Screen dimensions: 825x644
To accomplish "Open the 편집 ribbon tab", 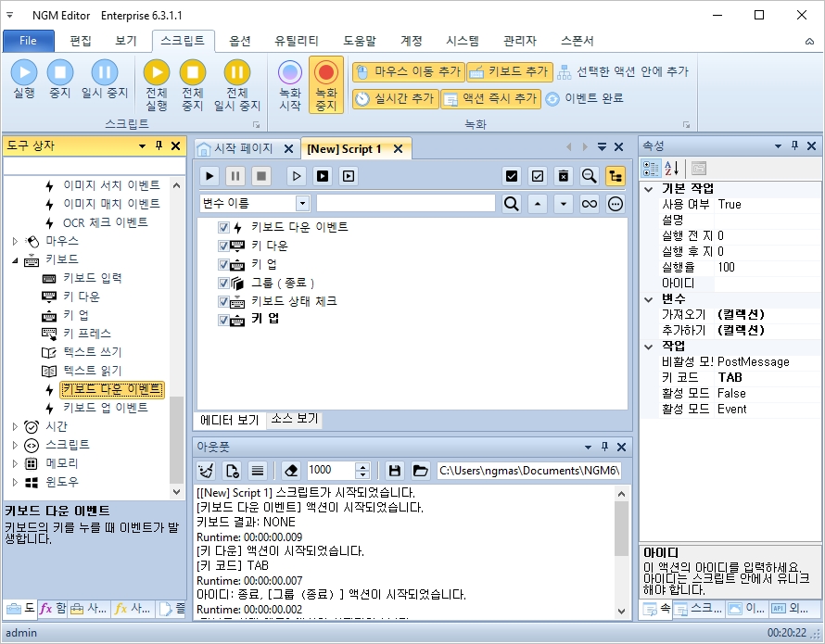I will [x=81, y=41].
